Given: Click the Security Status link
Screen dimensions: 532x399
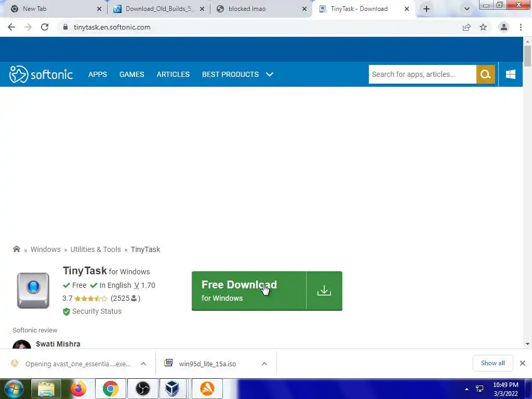Looking at the screenshot, I should point(97,312).
